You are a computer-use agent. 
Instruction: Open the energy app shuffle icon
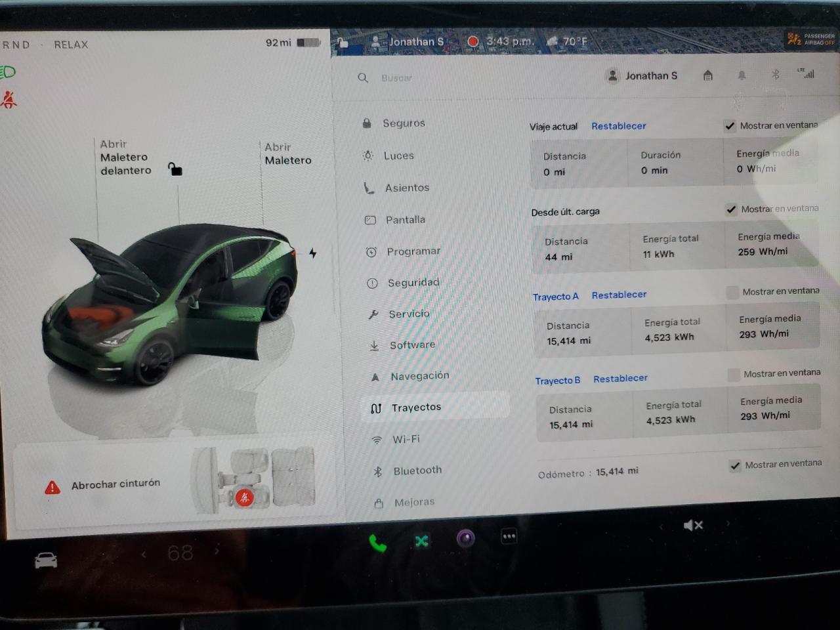tap(421, 541)
